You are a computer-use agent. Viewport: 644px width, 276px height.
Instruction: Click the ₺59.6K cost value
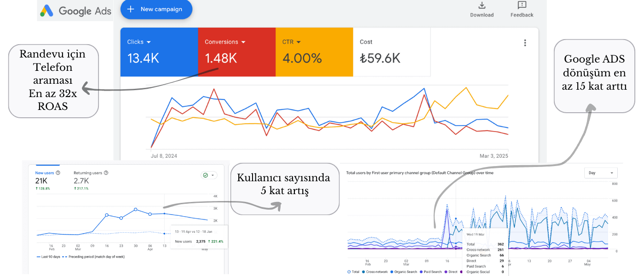coord(380,58)
